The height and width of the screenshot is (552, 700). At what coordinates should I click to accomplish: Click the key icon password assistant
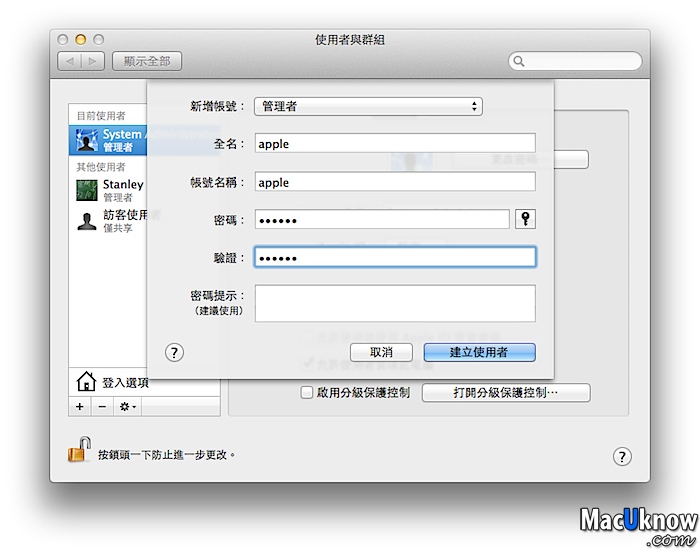pos(525,220)
